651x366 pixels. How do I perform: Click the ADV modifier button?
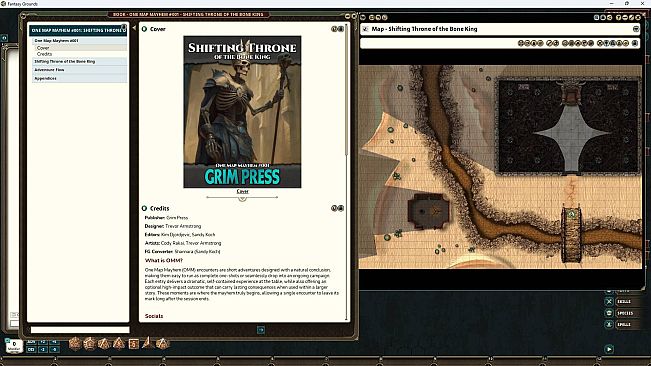[x=31, y=342]
